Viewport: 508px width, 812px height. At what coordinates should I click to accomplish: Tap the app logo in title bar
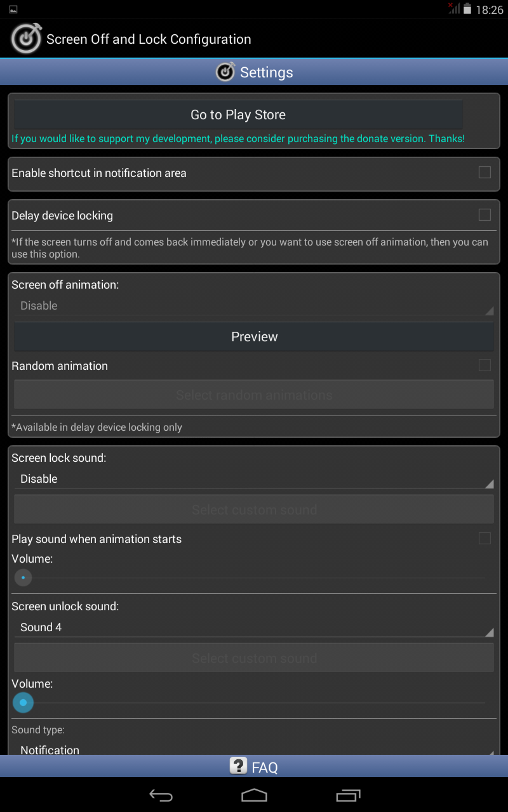click(26, 39)
